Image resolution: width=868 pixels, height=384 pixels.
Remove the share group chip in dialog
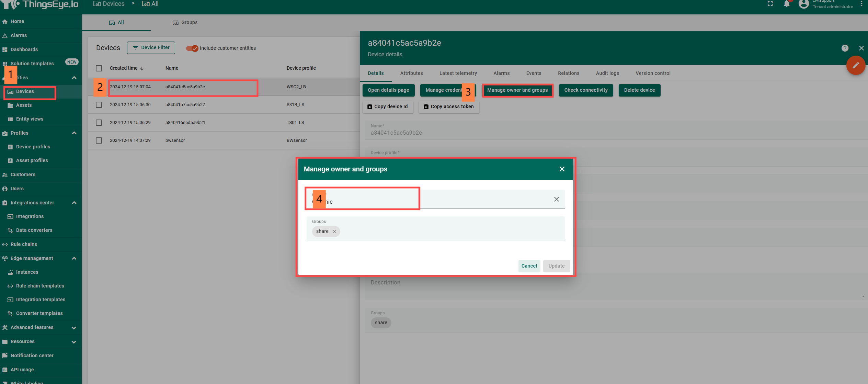coord(334,231)
